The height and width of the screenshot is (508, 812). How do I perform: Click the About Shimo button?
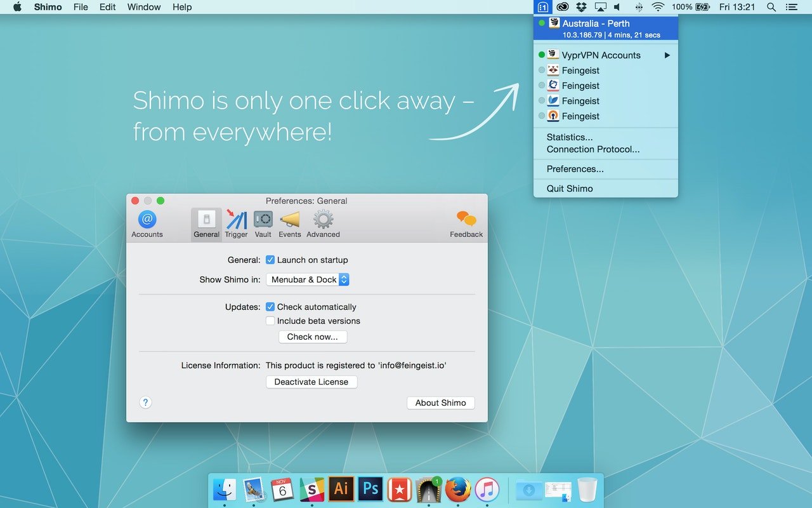tap(440, 403)
